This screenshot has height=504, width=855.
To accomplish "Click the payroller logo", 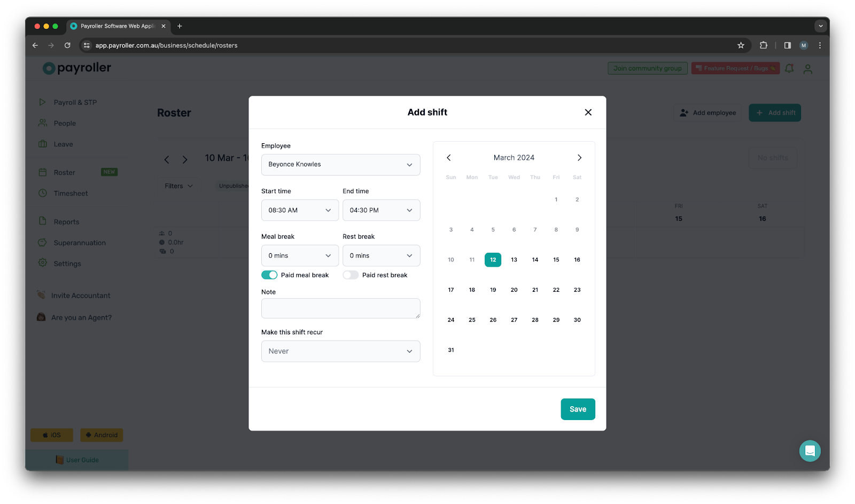I will click(x=77, y=68).
